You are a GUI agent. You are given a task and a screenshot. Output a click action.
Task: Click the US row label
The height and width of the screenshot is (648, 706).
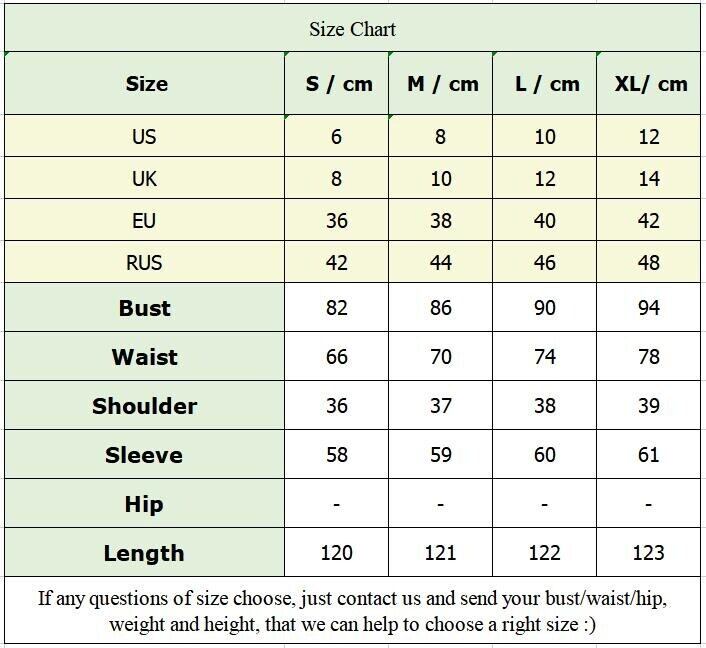tap(144, 137)
